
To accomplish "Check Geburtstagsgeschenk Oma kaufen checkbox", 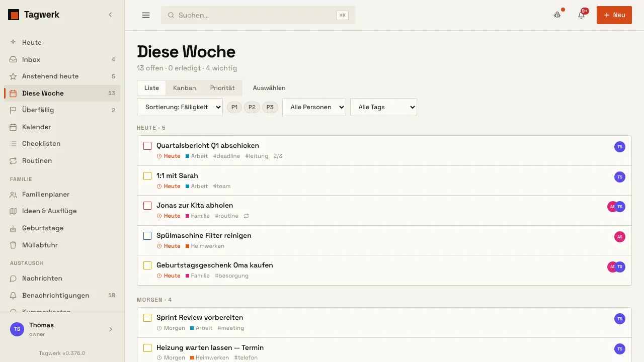I will (147, 265).
